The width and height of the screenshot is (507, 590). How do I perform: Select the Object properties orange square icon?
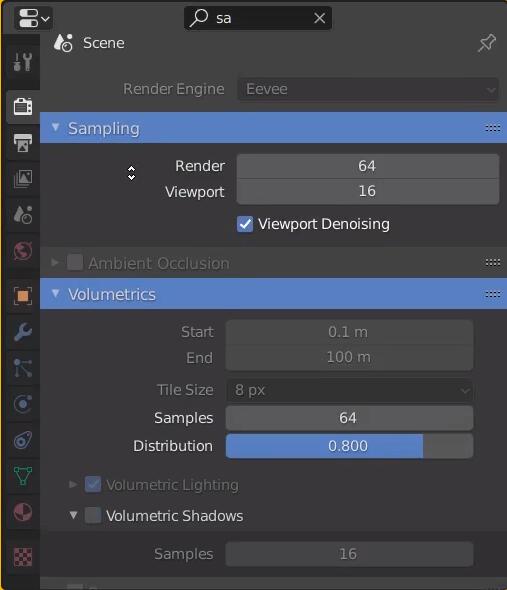[23, 296]
